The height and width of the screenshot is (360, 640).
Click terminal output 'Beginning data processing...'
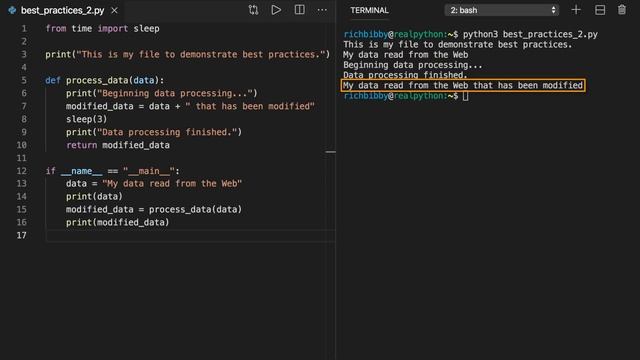(413, 65)
